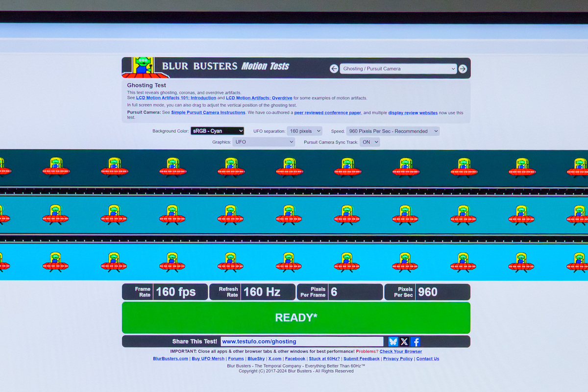Viewport: 588px width, 392px height.
Task: Share the test via the Facebook icon
Action: coord(416,342)
